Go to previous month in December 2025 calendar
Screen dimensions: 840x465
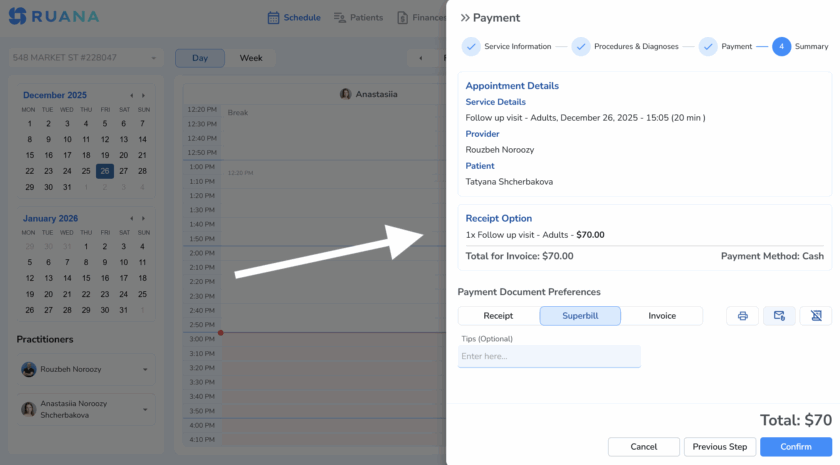pos(132,95)
